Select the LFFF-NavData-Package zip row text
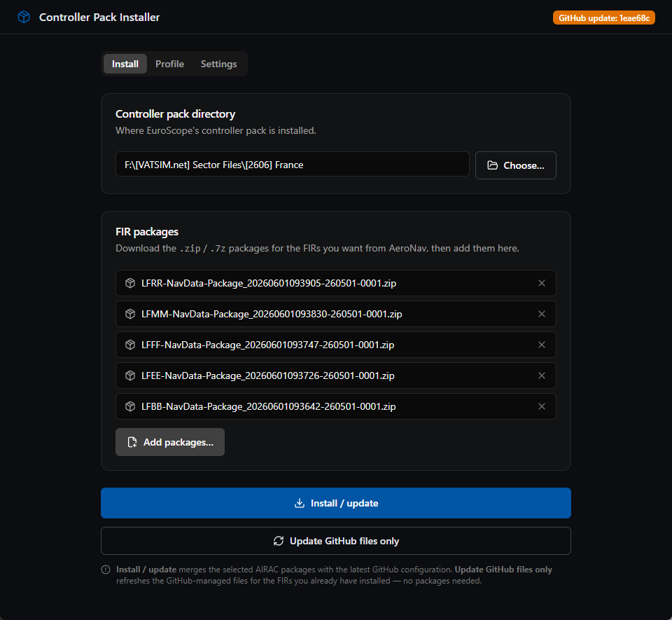 pyautogui.click(x=268, y=345)
